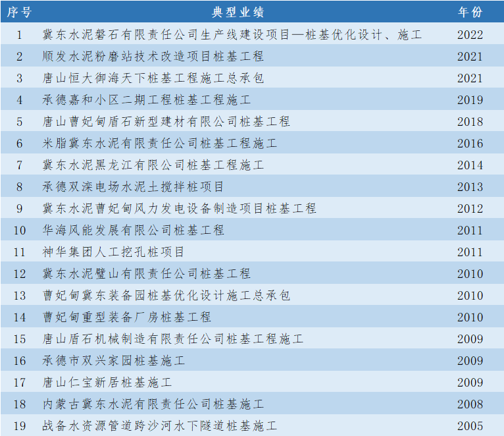The height and width of the screenshot is (436, 504).
Task: Click the year 2012 cell
Action: 470,209
